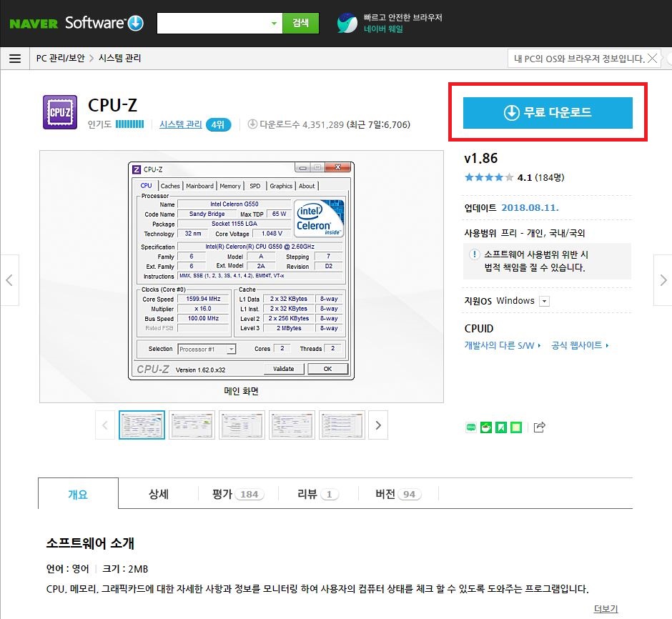
Task: Click the '언어 : 영어' text
Action: (68, 569)
